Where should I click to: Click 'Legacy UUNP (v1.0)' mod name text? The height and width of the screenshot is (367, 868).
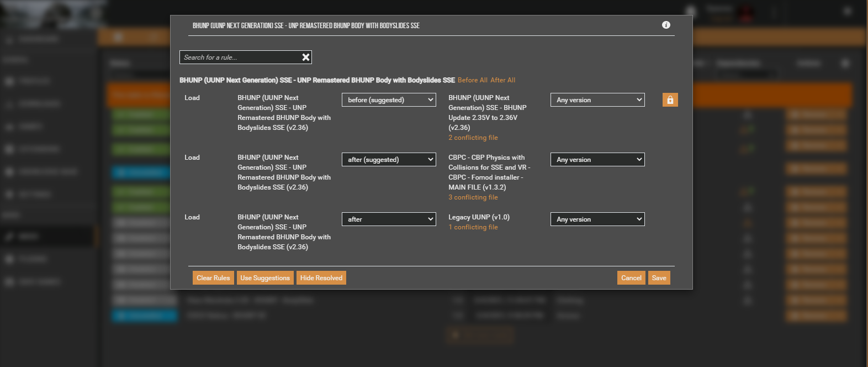479,217
